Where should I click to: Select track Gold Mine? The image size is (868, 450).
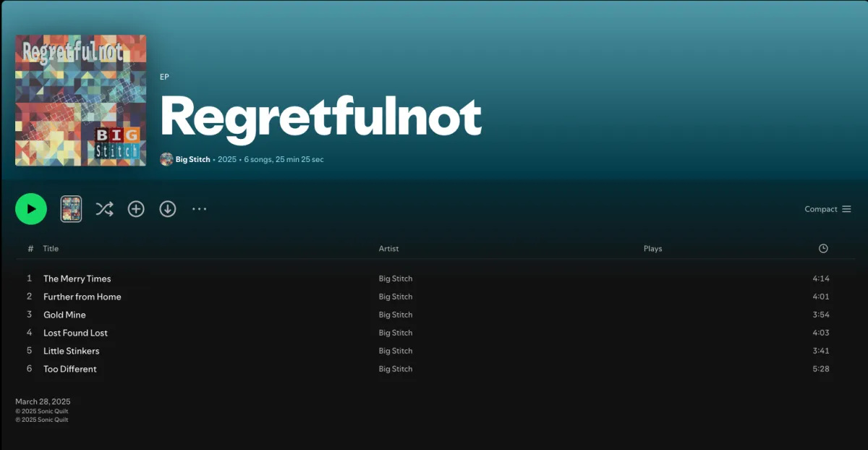(x=64, y=315)
